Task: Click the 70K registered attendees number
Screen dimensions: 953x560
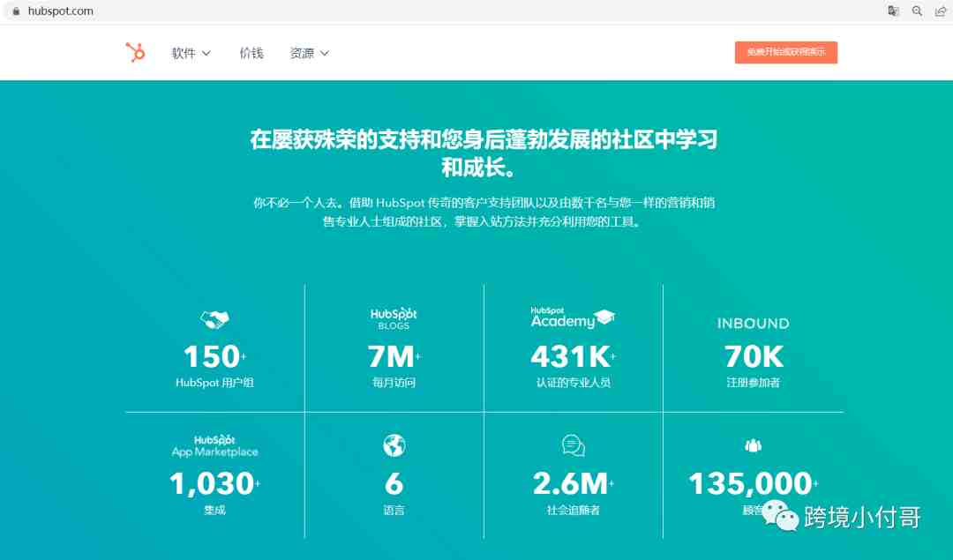Action: tap(754, 356)
